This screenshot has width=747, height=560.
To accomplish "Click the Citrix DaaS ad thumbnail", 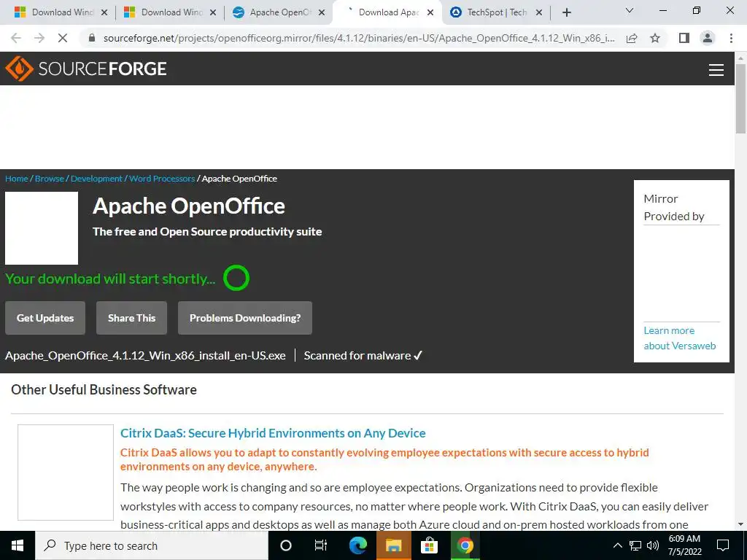I will pos(66,472).
